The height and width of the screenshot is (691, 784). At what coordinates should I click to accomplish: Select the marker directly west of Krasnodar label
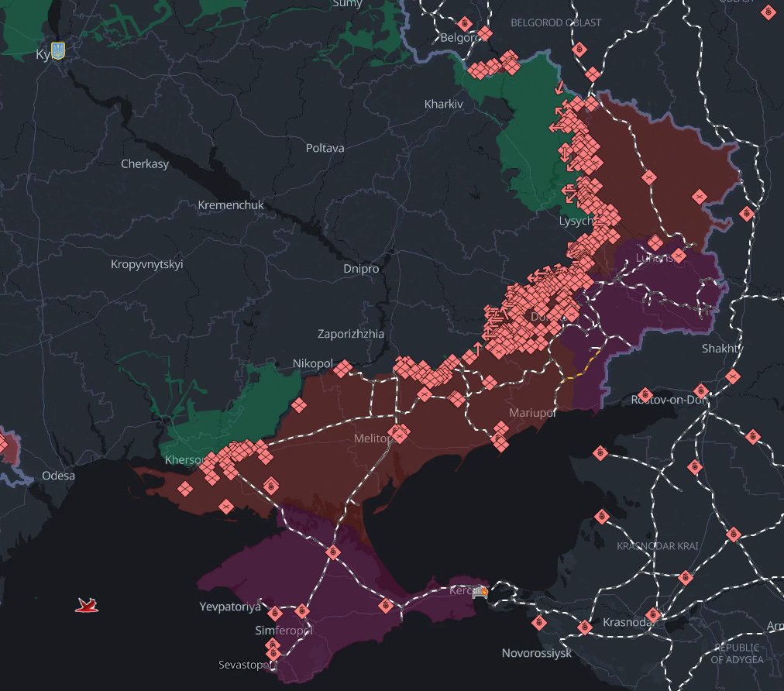point(584,627)
